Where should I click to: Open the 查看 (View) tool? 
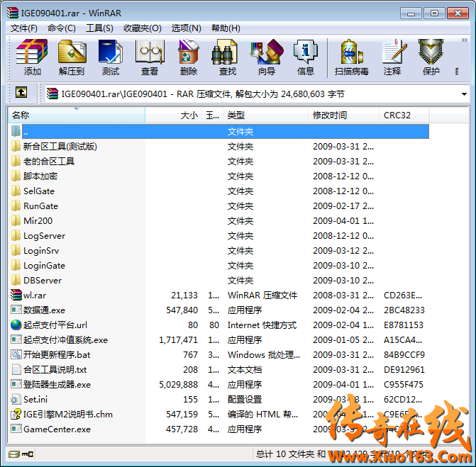tap(150, 57)
